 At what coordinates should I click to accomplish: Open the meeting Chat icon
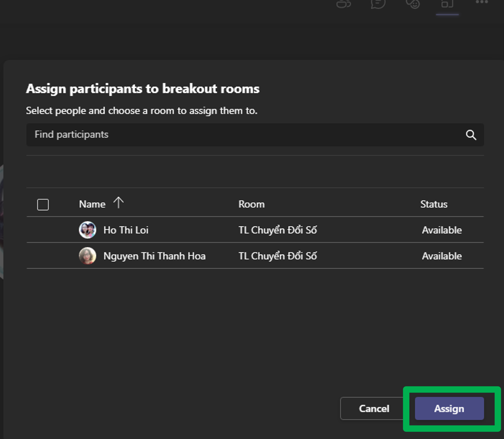378,3
